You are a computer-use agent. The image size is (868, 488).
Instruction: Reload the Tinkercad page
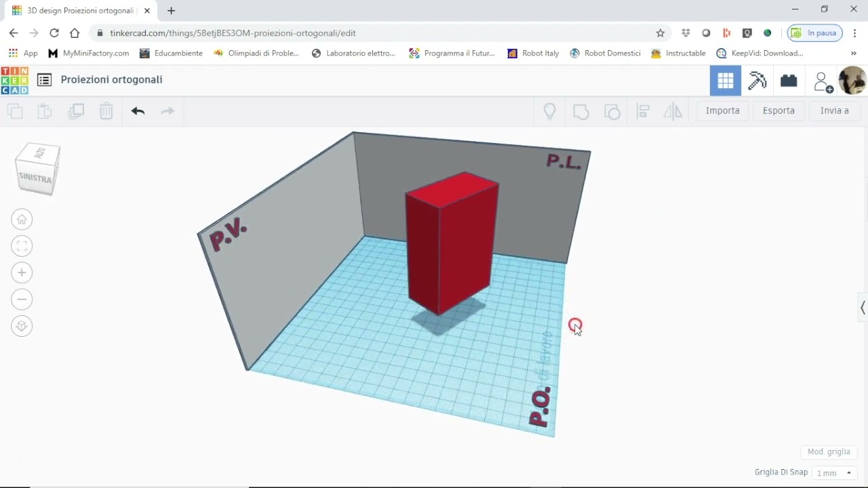point(54,33)
